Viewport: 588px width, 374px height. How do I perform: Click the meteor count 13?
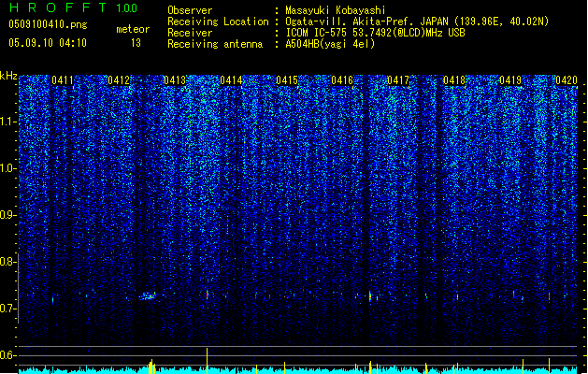point(136,43)
